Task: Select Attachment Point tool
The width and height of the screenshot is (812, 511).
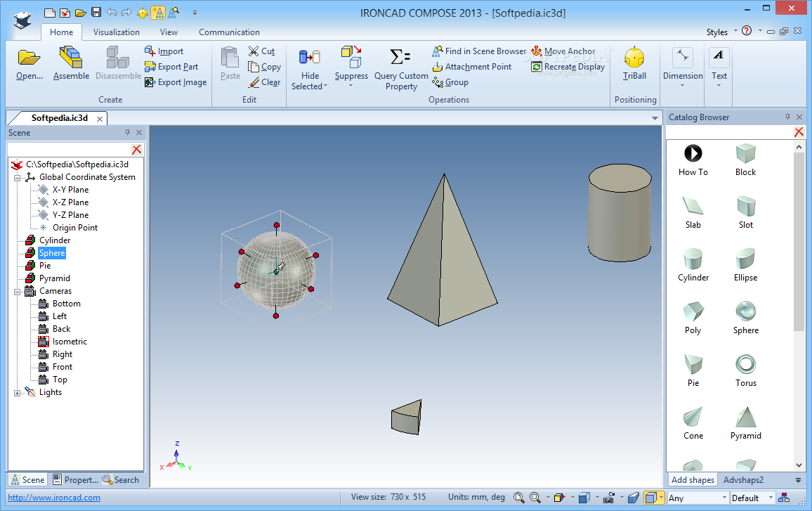Action: 472,67
